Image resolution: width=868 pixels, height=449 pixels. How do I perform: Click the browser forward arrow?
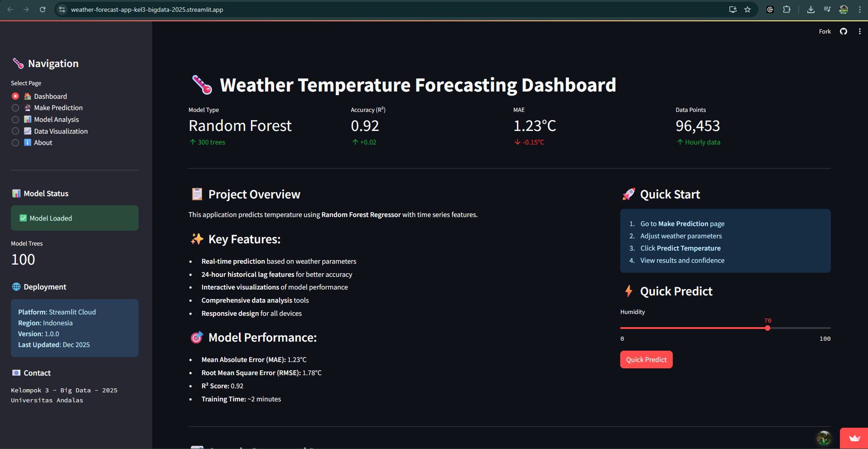[26, 10]
